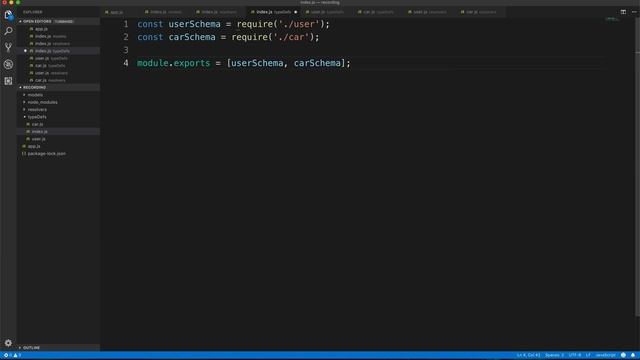Collapse the typeDefs folder
Viewport: 640px width, 360px height.
coord(37,117)
